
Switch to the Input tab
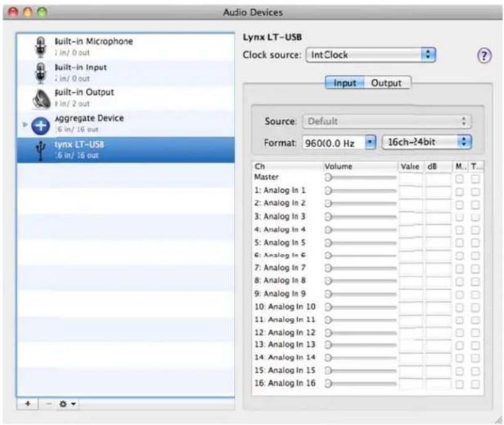click(x=344, y=83)
